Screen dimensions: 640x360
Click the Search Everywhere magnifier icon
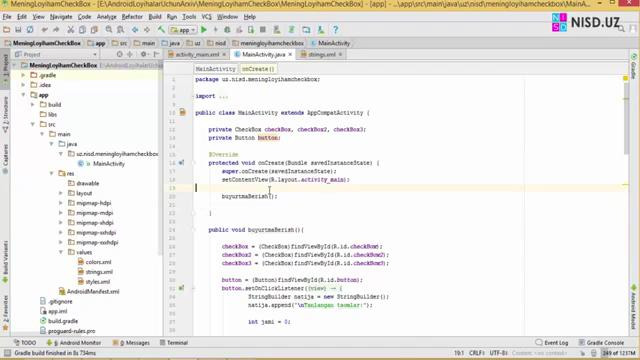(x=621, y=29)
